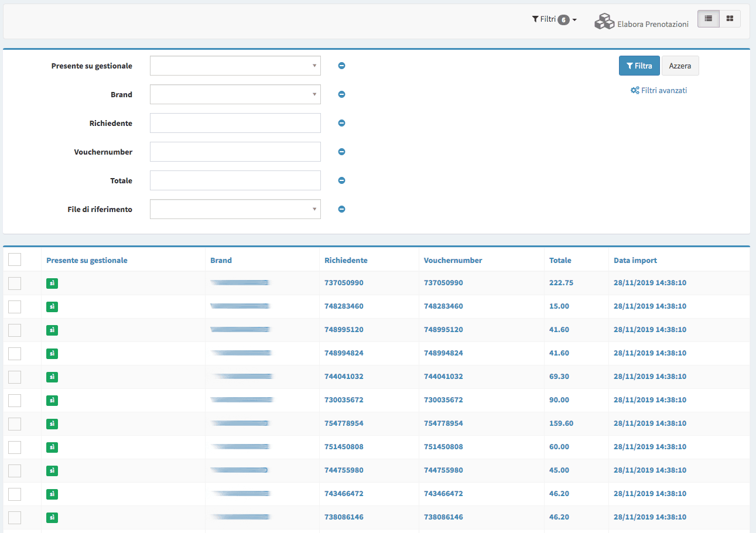Open Richiedente 744755980 link
Image resolution: width=756 pixels, height=533 pixels.
pyautogui.click(x=344, y=470)
